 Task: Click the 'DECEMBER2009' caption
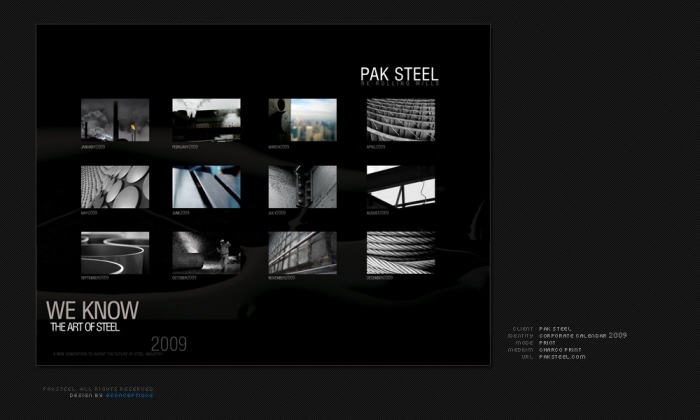click(380, 278)
